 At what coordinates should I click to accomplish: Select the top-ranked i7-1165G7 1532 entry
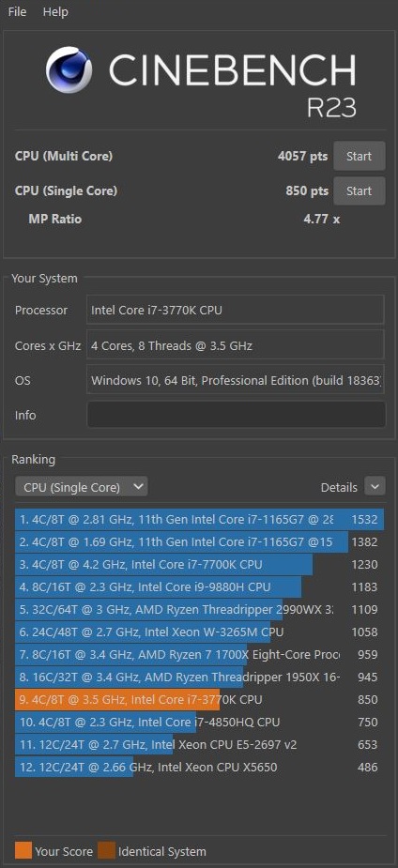[x=199, y=520]
